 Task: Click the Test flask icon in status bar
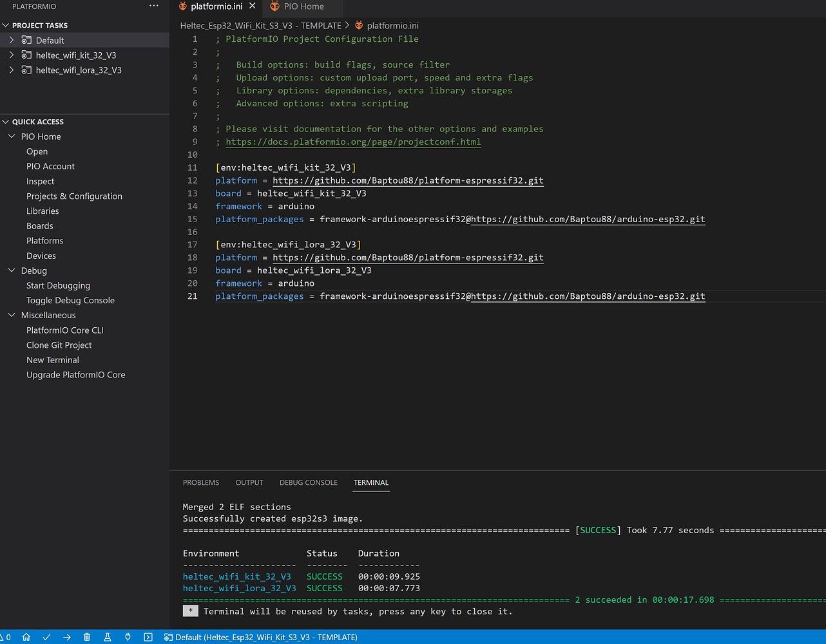click(108, 637)
